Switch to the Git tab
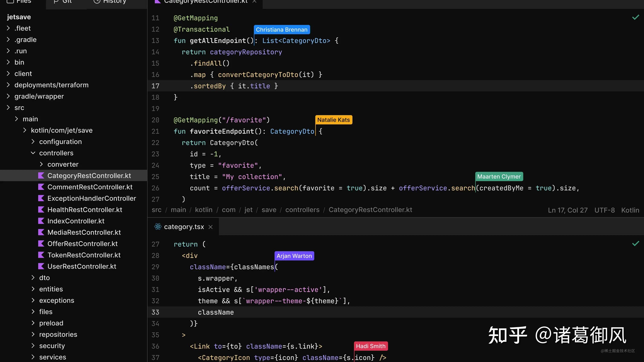Screen dimensions: 644x362 point(63,1)
